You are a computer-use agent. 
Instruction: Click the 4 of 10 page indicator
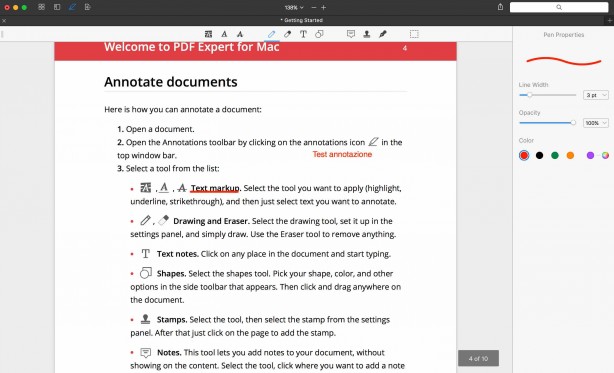pos(478,358)
